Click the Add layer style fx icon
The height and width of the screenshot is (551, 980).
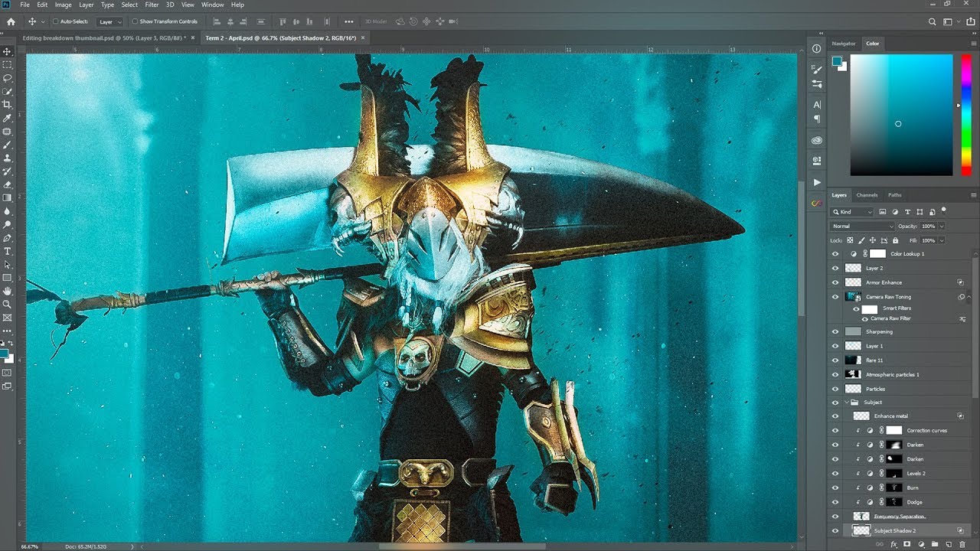[x=893, y=545]
